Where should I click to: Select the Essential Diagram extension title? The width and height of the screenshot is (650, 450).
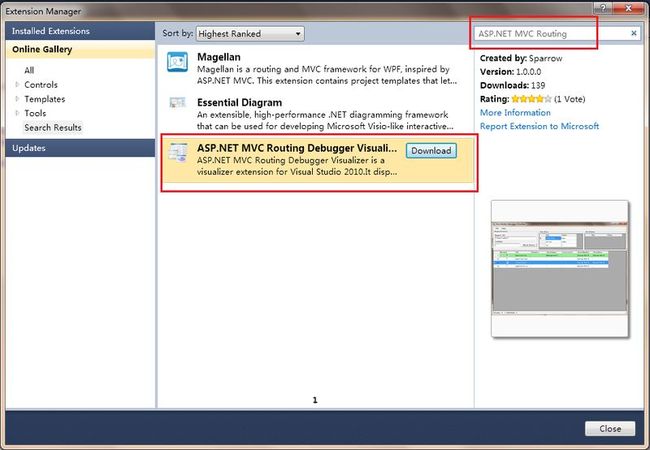(239, 102)
